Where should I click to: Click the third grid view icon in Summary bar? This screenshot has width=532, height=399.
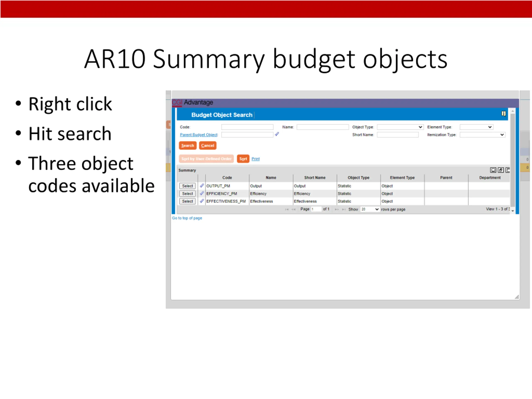[x=507, y=170]
